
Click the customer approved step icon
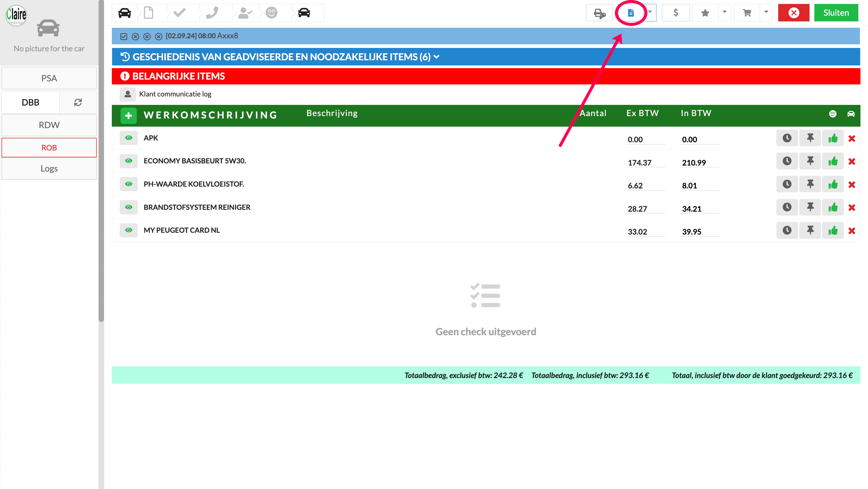(x=245, y=13)
